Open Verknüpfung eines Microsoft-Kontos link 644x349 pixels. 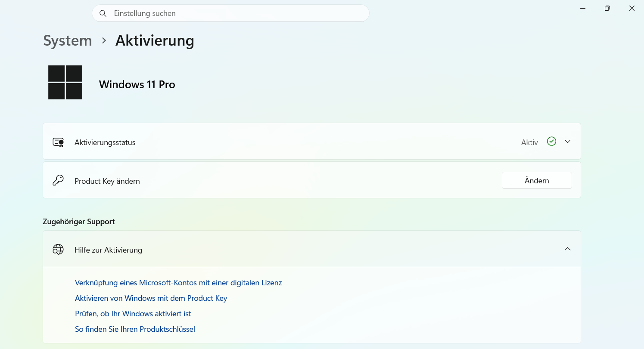click(178, 283)
